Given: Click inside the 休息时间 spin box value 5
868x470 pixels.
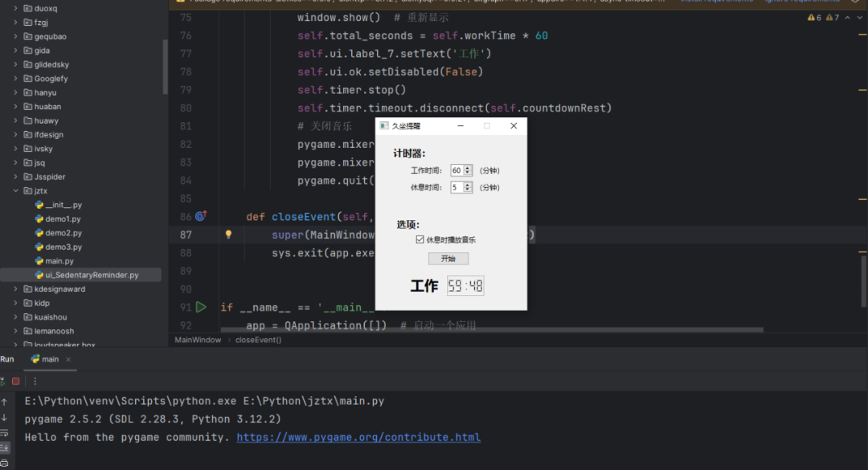Looking at the screenshot, I should pos(457,188).
